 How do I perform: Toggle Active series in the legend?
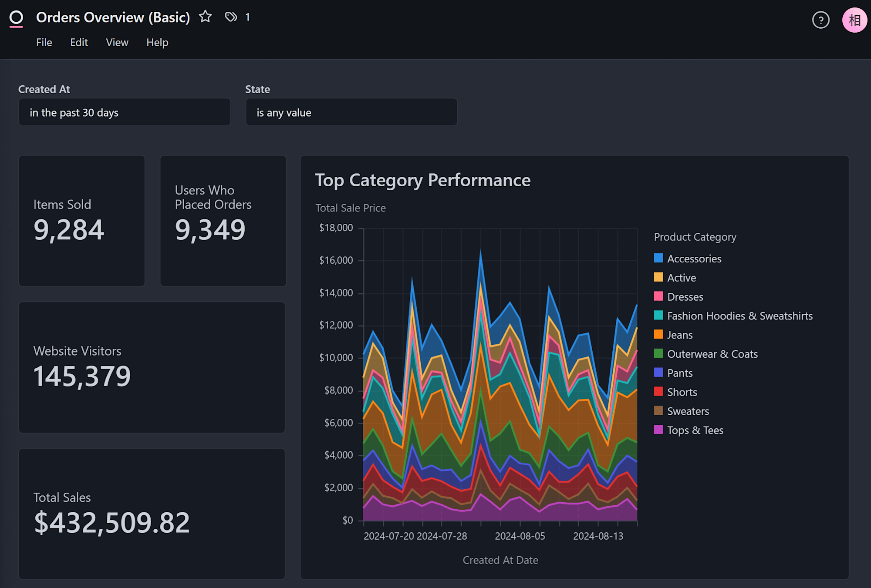click(675, 278)
